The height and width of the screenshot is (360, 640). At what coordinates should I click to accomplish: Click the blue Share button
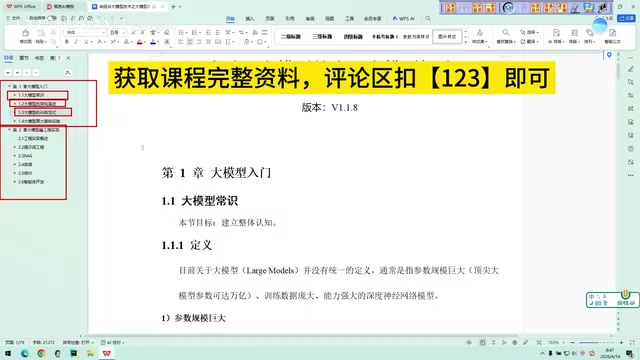626,18
